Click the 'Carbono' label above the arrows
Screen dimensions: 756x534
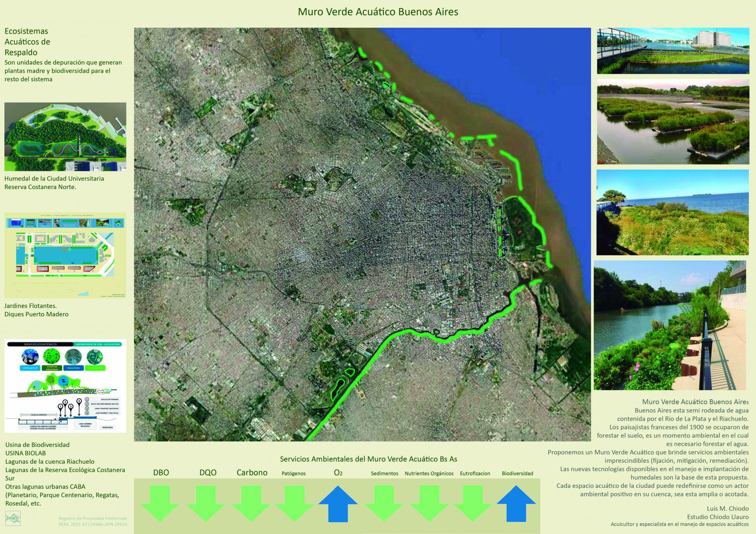[x=252, y=472]
